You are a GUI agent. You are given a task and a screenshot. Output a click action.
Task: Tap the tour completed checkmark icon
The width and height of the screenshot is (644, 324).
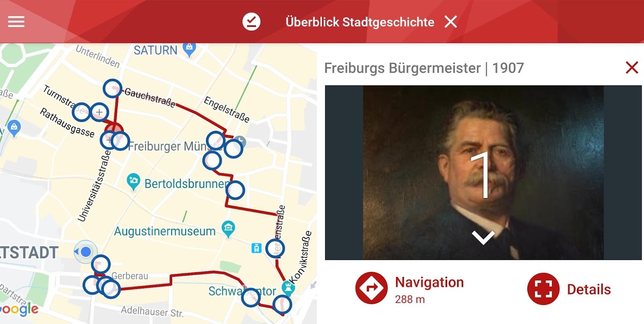pos(252,22)
